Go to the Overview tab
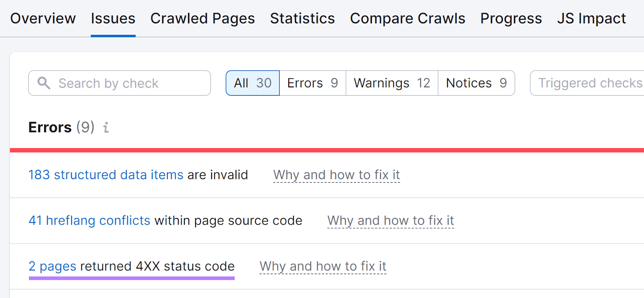The width and height of the screenshot is (644, 298). click(x=43, y=19)
